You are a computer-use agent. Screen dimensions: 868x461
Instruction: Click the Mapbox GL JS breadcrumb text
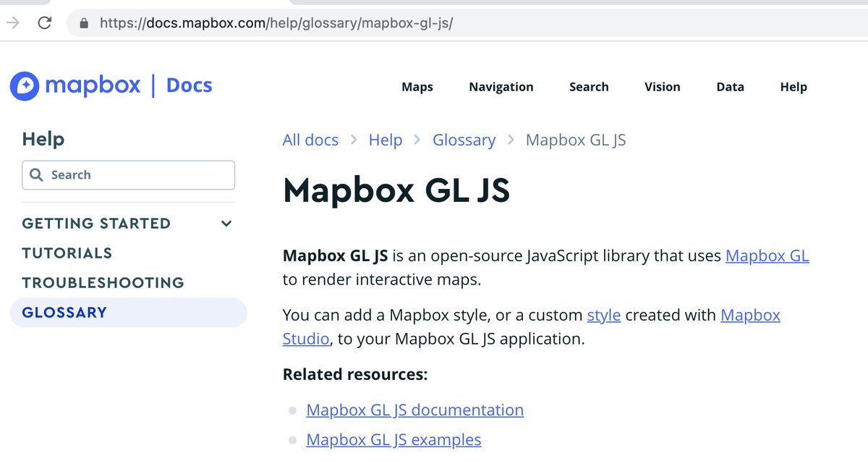(576, 140)
